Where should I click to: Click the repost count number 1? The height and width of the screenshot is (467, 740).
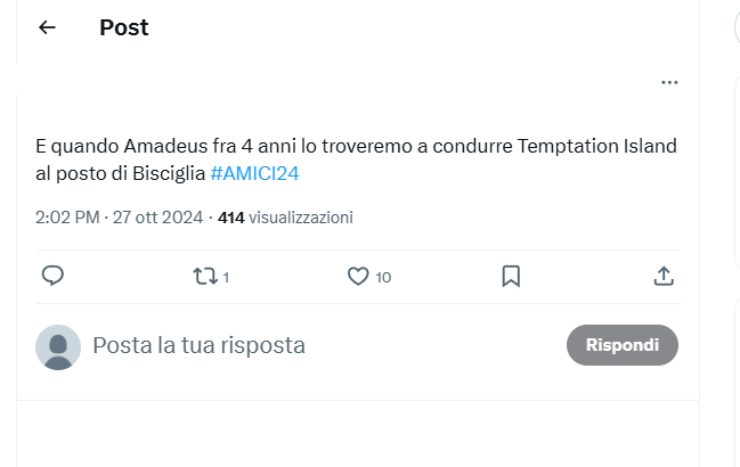[x=226, y=277]
